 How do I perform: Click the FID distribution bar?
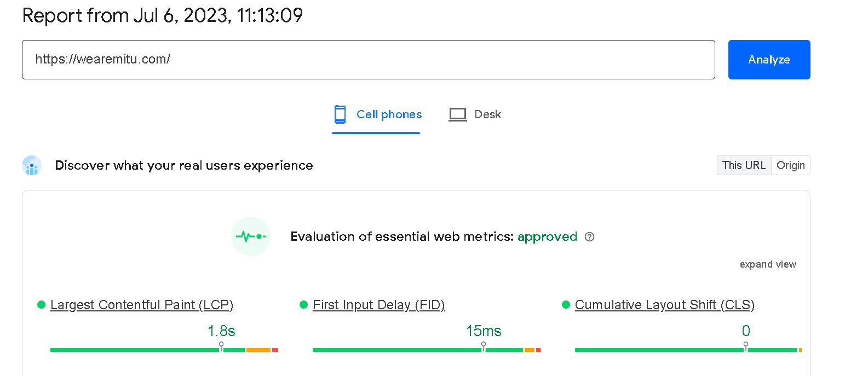point(427,350)
